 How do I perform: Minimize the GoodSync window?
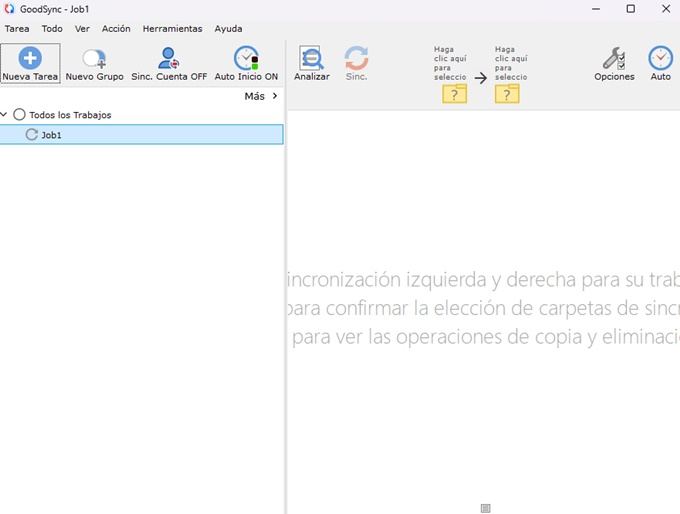point(596,9)
